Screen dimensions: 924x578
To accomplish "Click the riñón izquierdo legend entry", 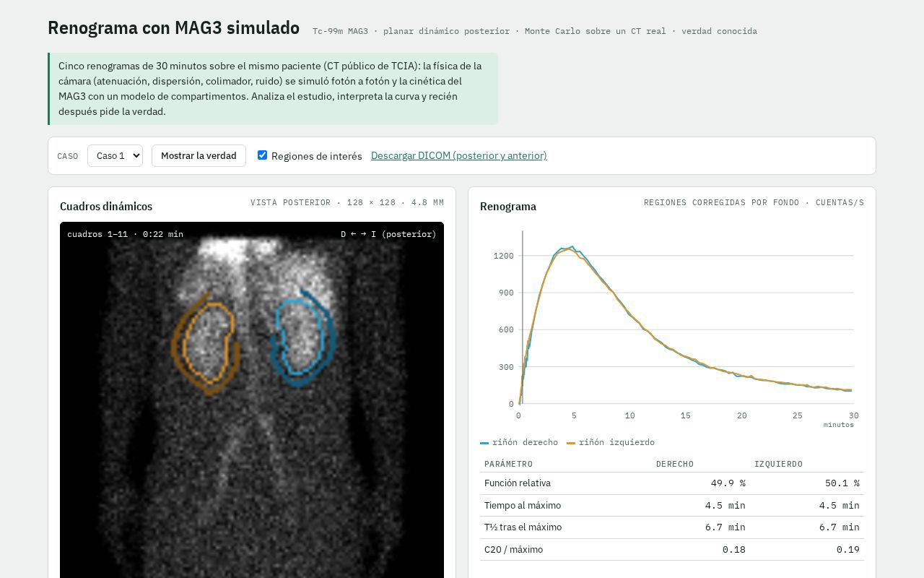I will click(611, 442).
